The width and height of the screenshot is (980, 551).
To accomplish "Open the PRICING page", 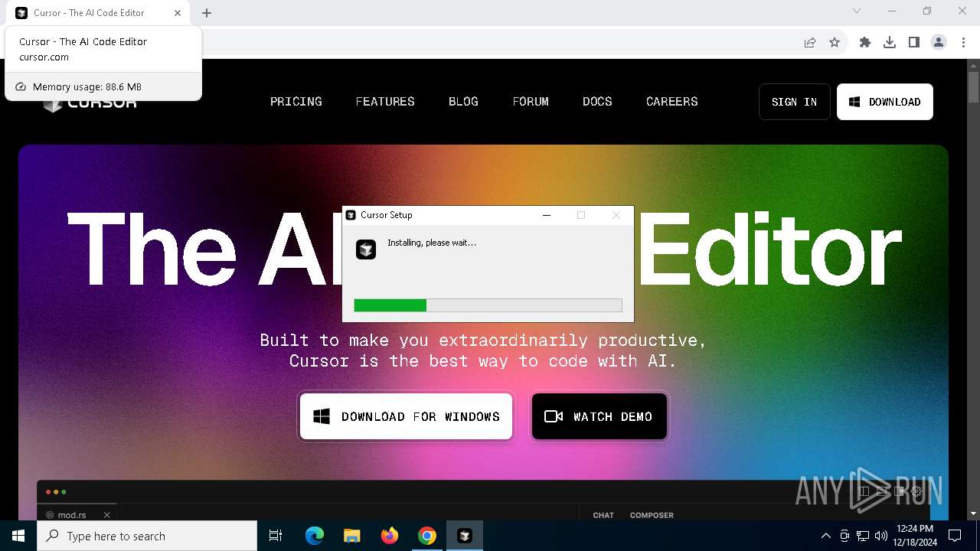I will 296,101.
